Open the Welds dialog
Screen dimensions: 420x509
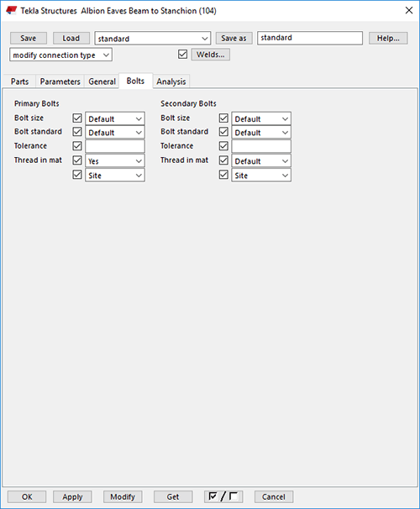click(x=210, y=55)
